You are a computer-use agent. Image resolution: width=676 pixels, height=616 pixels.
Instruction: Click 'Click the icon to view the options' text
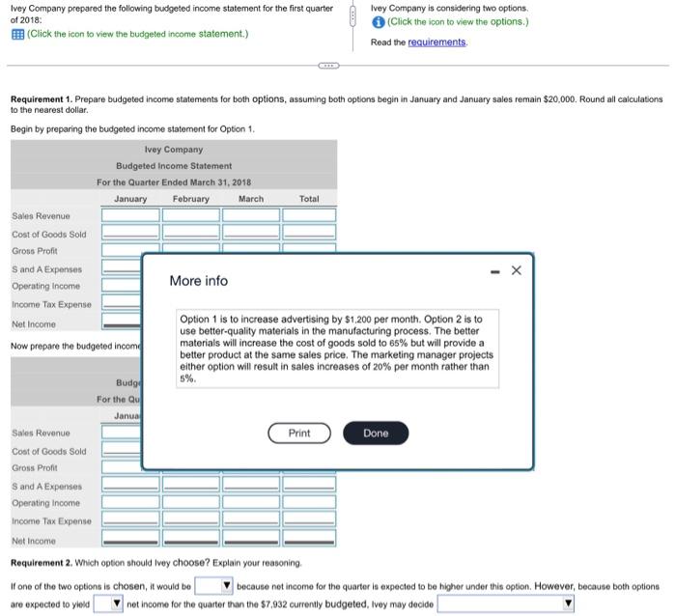(458, 22)
